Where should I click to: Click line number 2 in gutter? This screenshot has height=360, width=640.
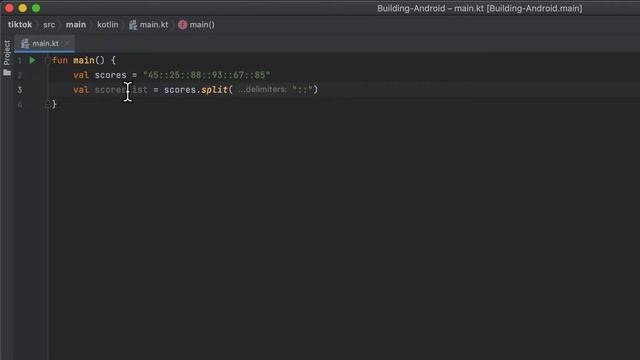coord(20,75)
